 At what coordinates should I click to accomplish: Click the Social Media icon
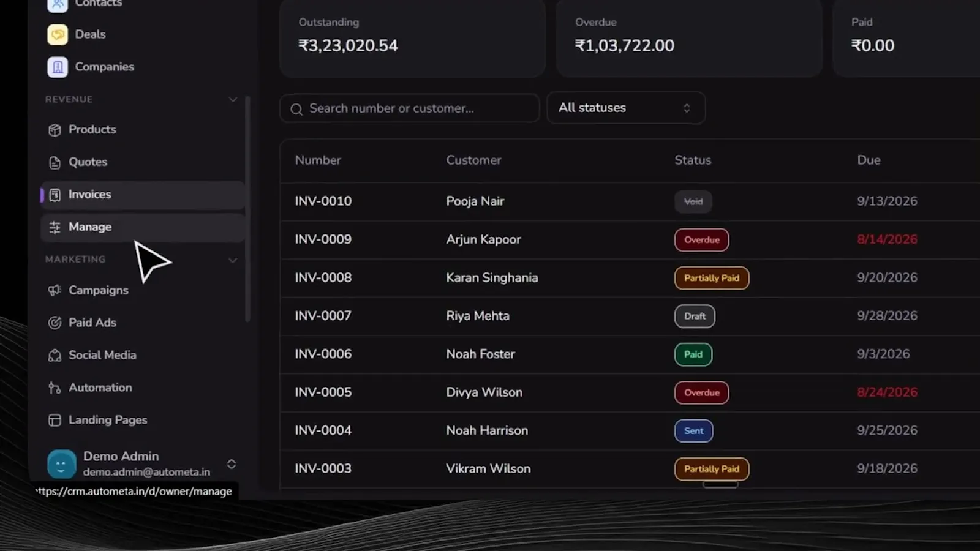coord(55,355)
